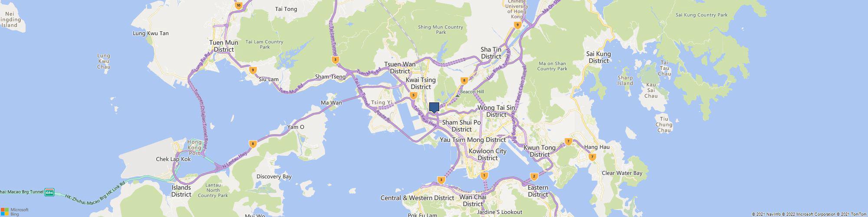Viewport: 868px width, 217px height.
Task: Click the route 1 shield below Kowloon City
Action: 484,175
